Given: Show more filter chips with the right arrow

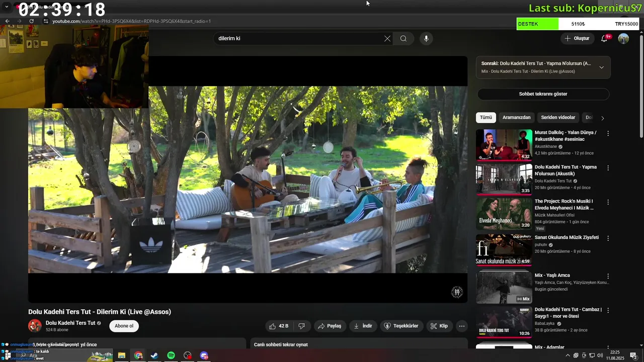Looking at the screenshot, I should [603, 118].
